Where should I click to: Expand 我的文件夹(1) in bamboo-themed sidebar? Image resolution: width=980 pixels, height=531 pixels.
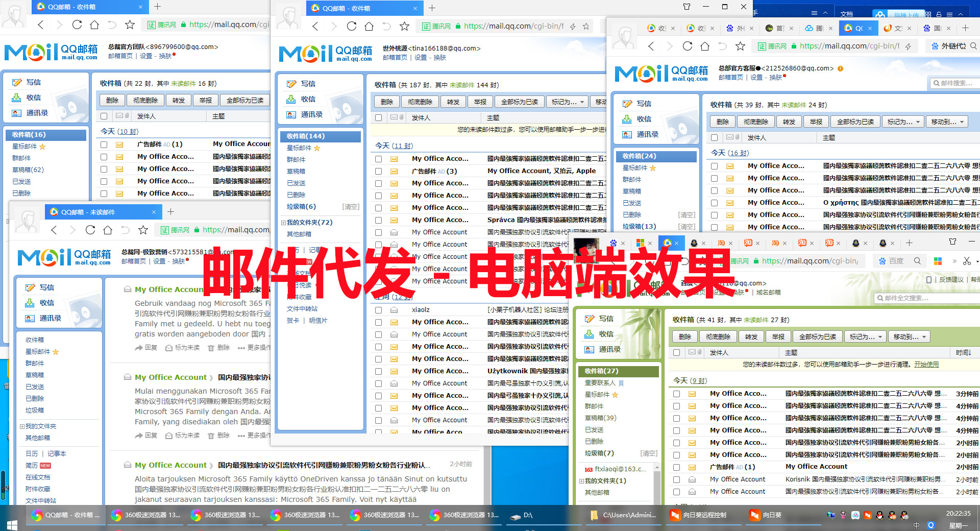pyautogui.click(x=581, y=481)
